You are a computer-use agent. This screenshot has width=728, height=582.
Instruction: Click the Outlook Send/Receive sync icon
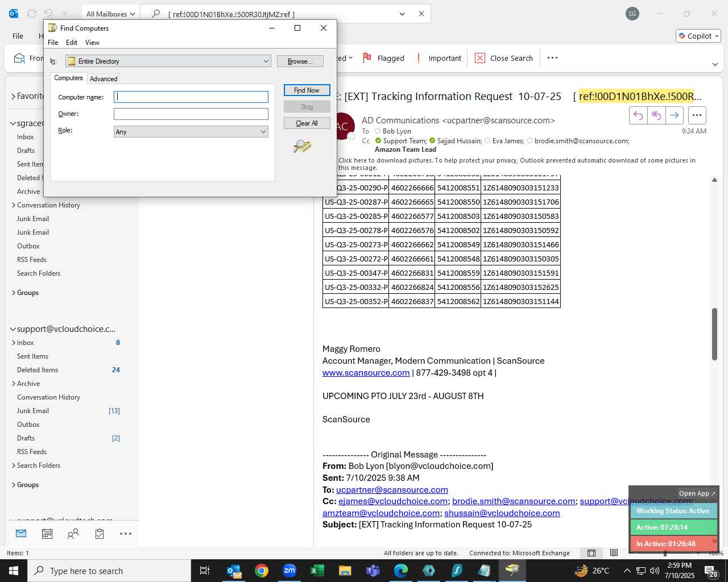point(32,14)
